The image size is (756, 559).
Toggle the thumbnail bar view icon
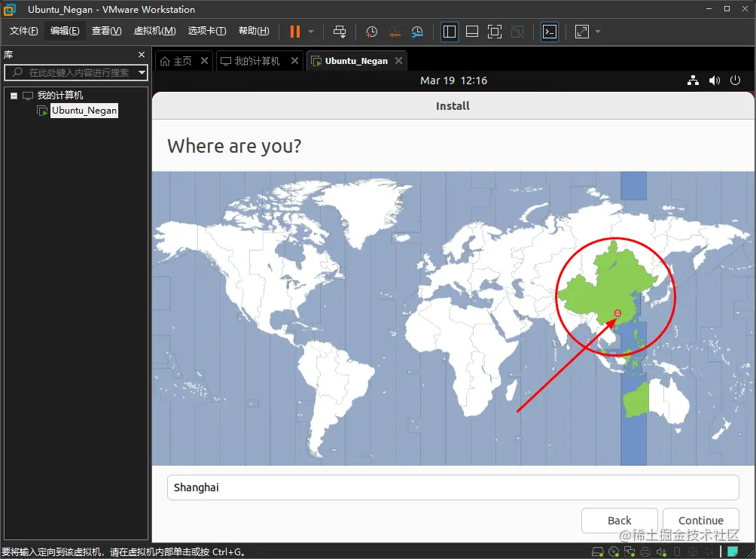pos(472,32)
